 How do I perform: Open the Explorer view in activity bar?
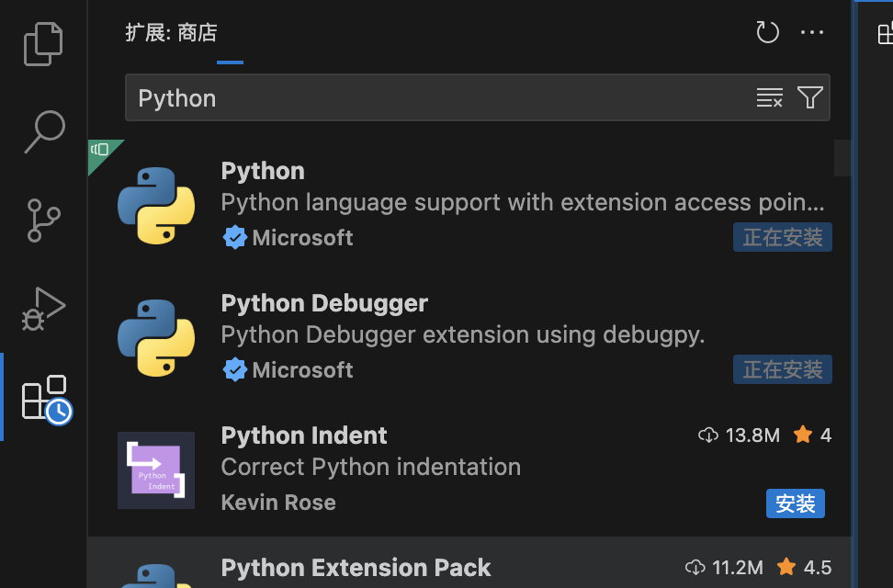(x=43, y=44)
